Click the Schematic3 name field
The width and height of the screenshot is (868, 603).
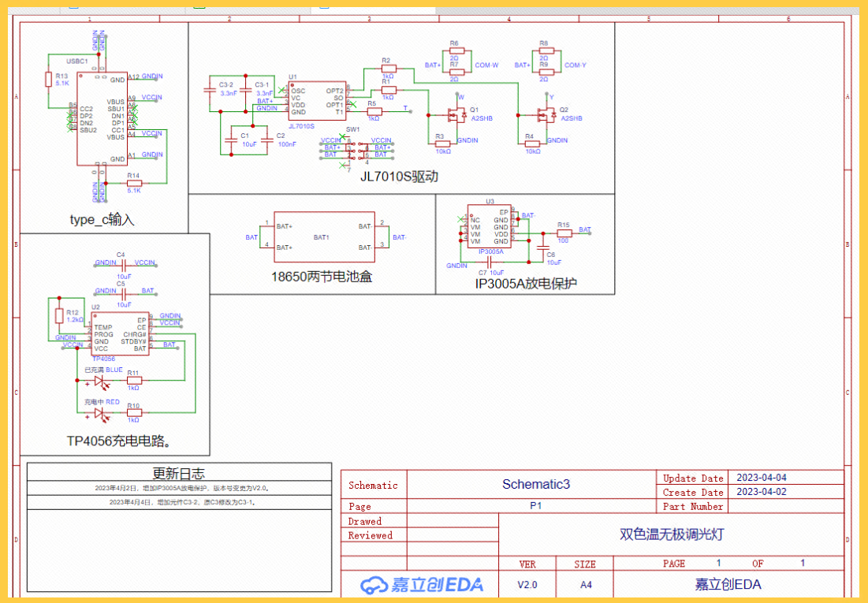pos(535,485)
